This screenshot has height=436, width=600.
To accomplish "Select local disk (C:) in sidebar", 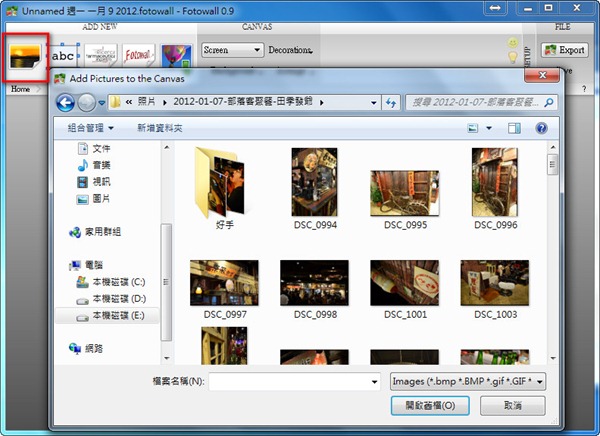I will pyautogui.click(x=118, y=282).
